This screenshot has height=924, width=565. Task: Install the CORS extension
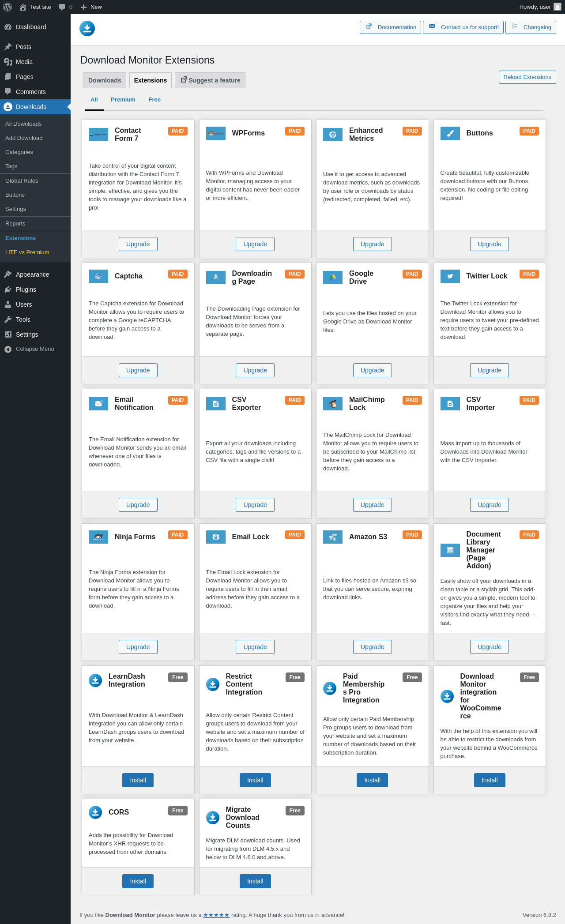click(138, 881)
